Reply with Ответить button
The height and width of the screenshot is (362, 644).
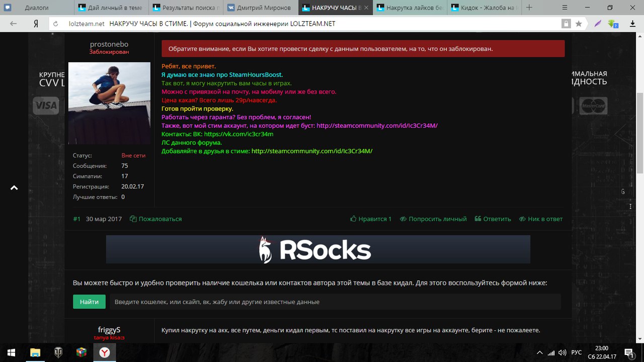(493, 219)
